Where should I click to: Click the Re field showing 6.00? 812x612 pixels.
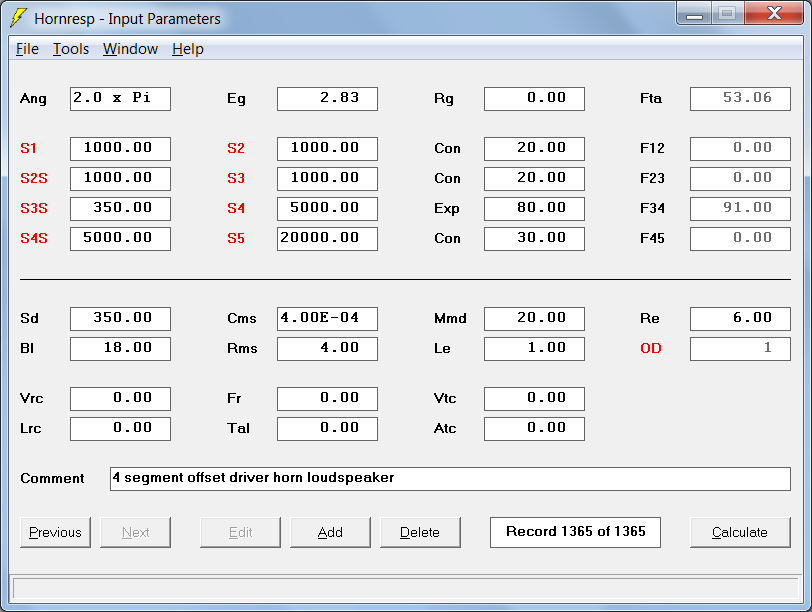pyautogui.click(x=741, y=318)
